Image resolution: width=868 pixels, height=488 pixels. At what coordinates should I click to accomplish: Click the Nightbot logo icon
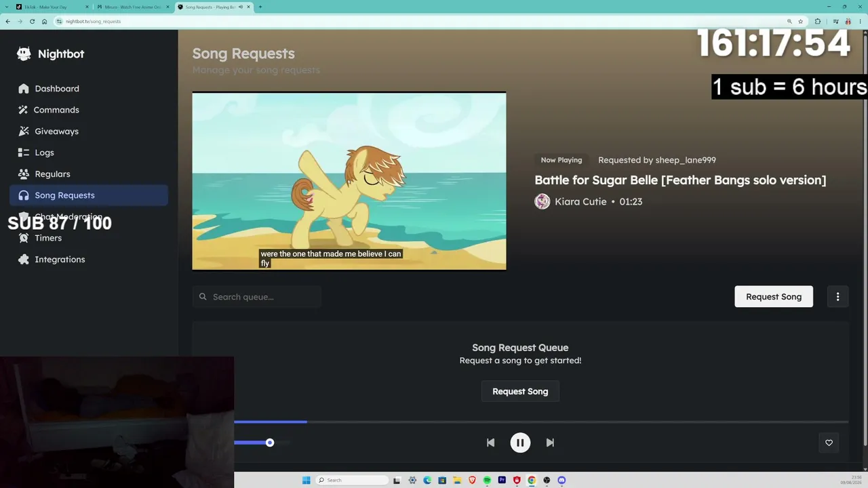pos(24,54)
